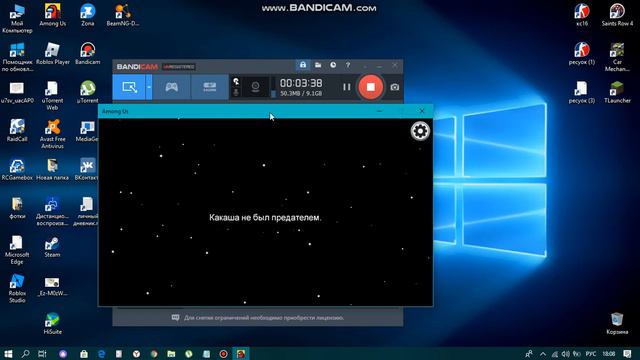The image size is (640, 360).
Task: Open taskbar search magnifier
Action: (x=25, y=353)
